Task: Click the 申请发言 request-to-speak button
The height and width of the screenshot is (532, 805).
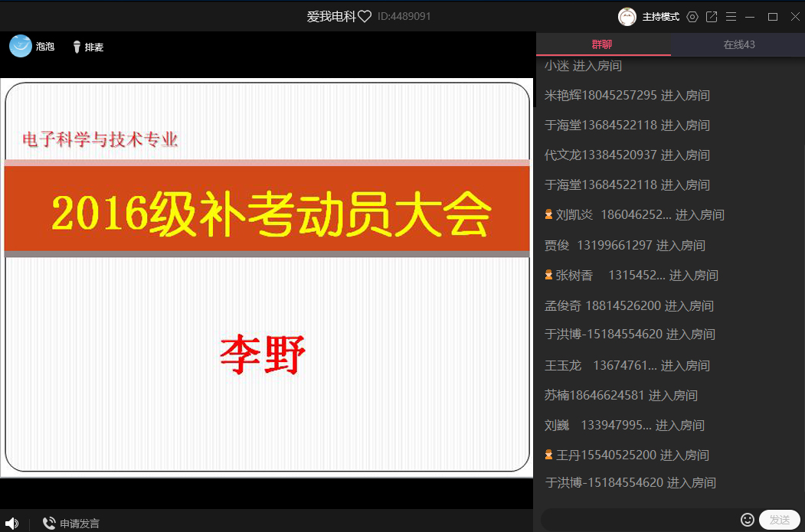Action: pos(71,524)
